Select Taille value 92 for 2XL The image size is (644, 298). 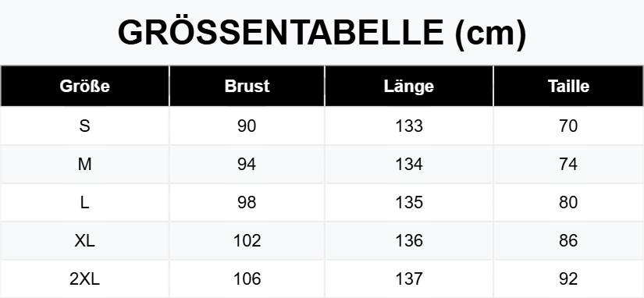(568, 279)
